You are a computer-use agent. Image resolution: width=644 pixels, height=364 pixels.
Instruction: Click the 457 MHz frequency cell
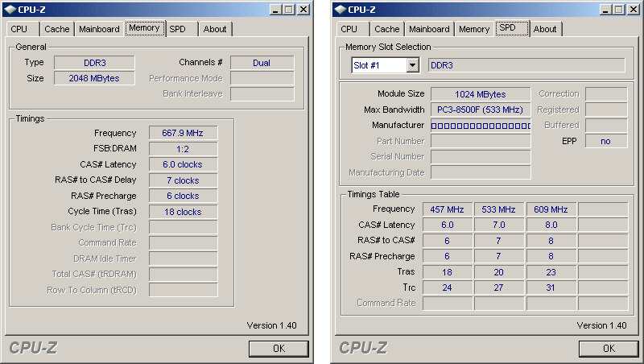click(x=448, y=209)
